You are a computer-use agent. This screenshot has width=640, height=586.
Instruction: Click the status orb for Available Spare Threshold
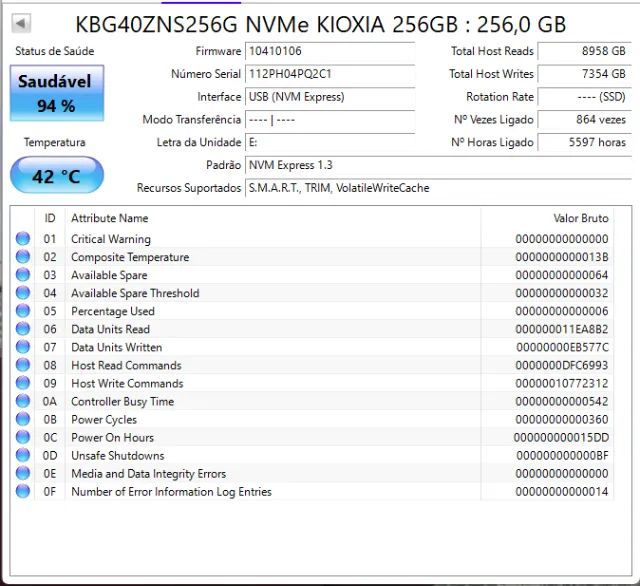pyautogui.click(x=23, y=293)
